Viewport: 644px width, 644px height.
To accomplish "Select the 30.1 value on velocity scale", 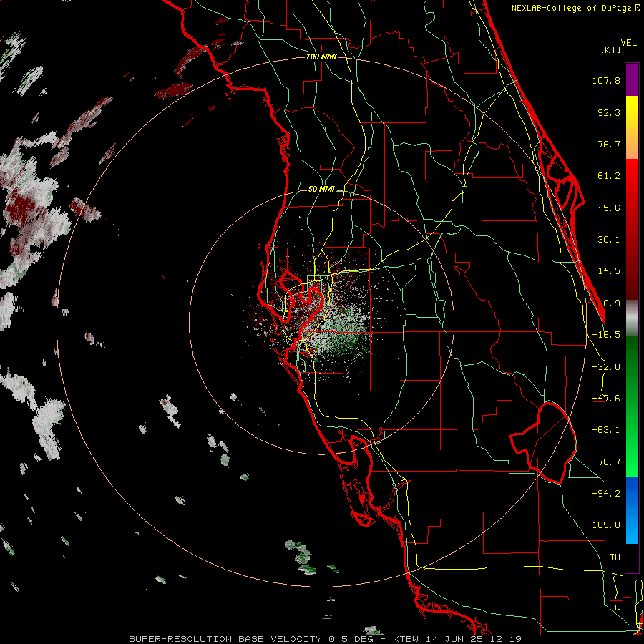I will 609,240.
